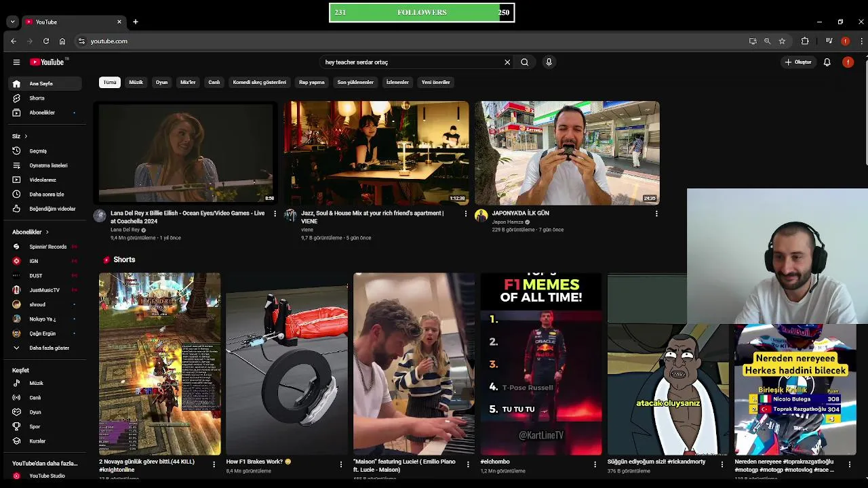
Task: Open Daha sonra izle list
Action: point(45,195)
